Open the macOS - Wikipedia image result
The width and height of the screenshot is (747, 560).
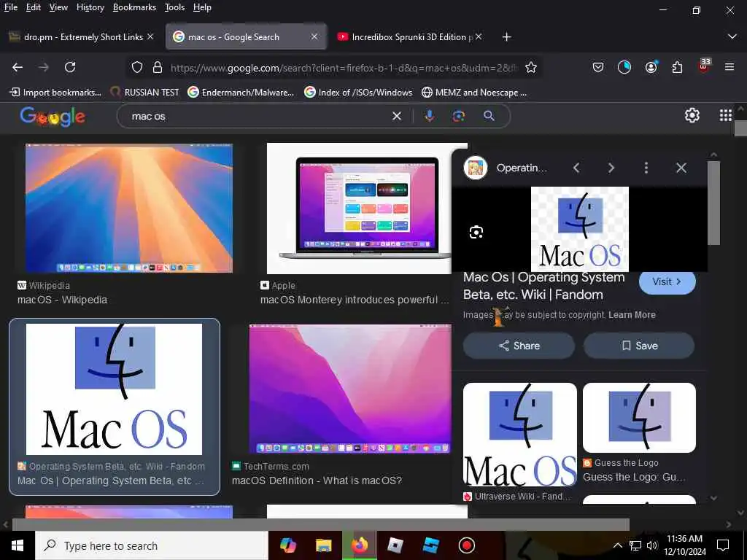(x=128, y=208)
